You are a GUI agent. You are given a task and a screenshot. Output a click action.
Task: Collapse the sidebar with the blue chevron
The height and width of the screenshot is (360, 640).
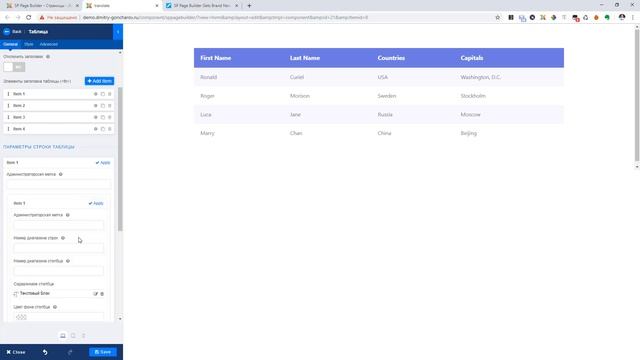(118, 31)
